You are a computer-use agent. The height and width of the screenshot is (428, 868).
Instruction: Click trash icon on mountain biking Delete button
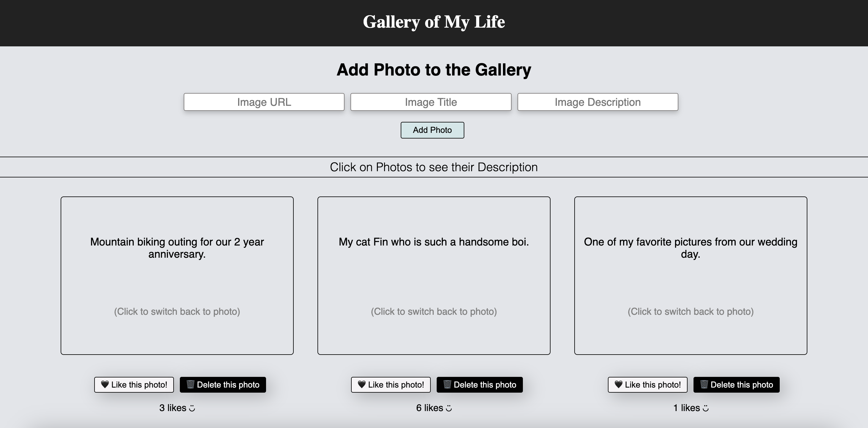tap(190, 384)
